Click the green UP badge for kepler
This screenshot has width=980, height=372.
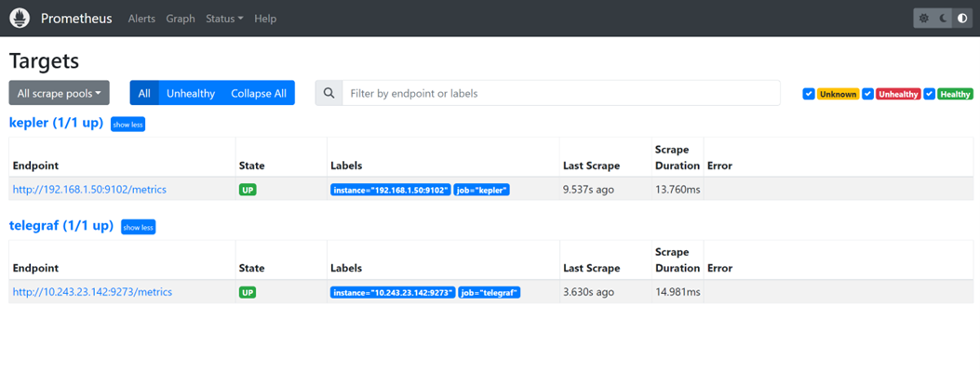pyautogui.click(x=248, y=190)
